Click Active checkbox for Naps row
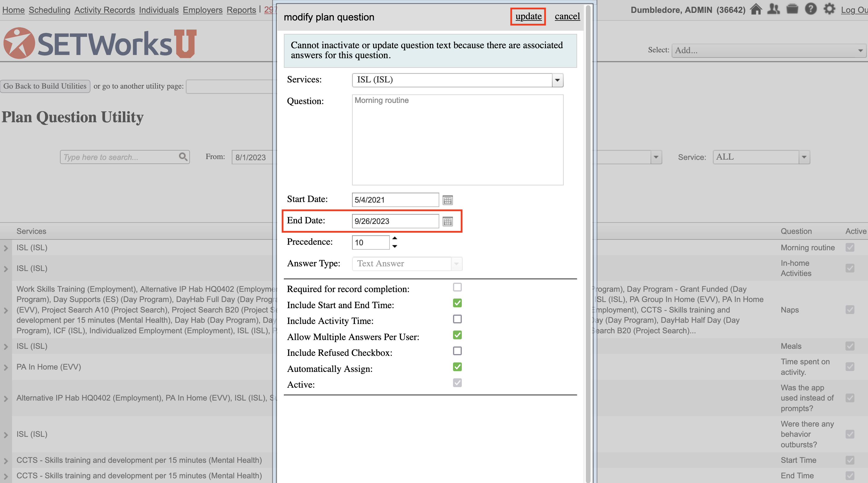The width and height of the screenshot is (868, 483). click(x=850, y=310)
